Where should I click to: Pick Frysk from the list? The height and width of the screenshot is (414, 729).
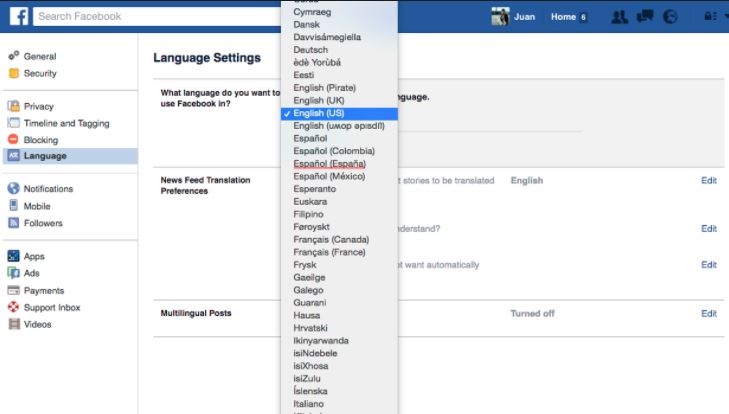(x=305, y=265)
